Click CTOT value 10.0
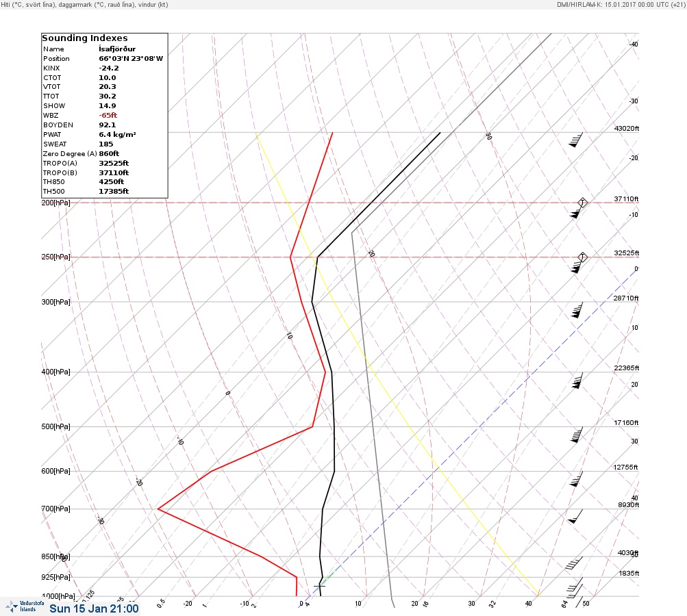 click(x=108, y=77)
